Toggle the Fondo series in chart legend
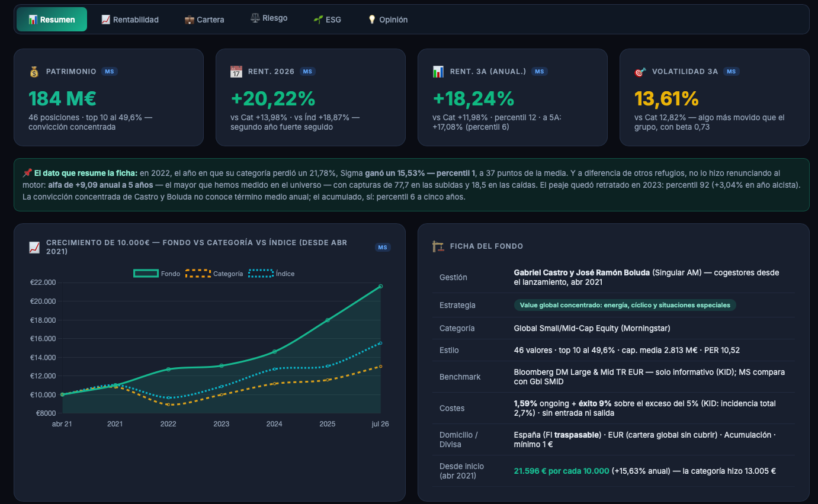 tap(157, 274)
